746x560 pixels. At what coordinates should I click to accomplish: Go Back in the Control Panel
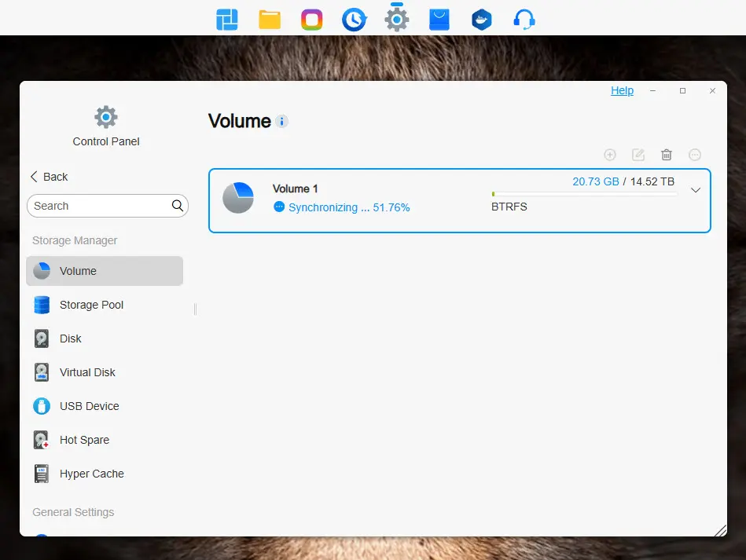[49, 177]
